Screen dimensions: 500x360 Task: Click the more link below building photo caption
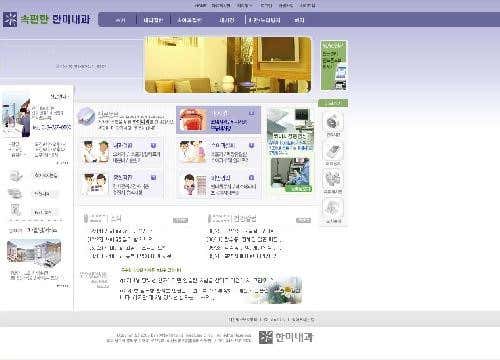[63, 286]
